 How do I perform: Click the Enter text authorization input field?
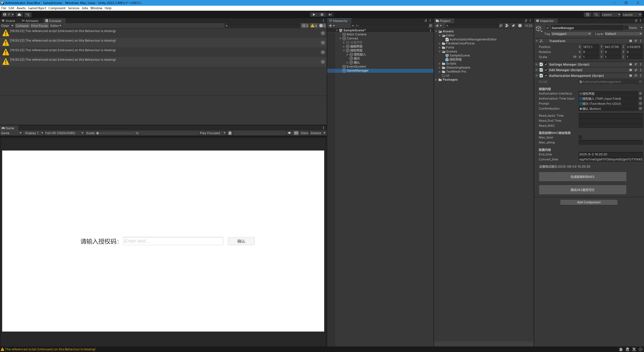(173, 241)
